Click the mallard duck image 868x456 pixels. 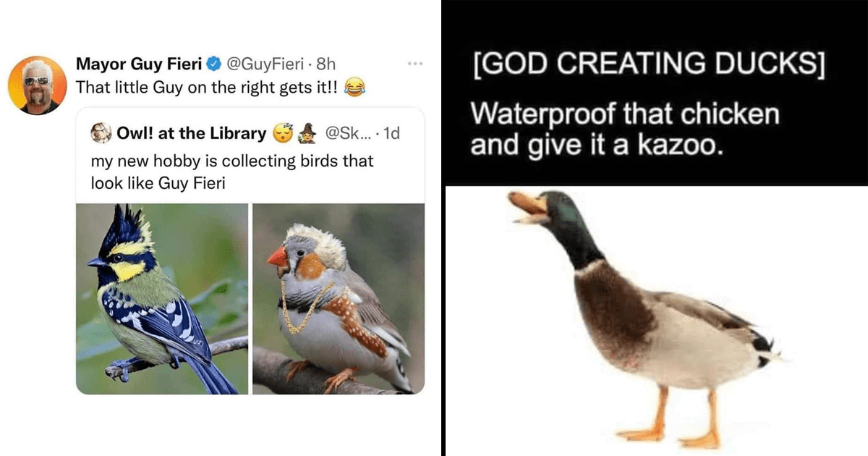pyautogui.click(x=644, y=317)
